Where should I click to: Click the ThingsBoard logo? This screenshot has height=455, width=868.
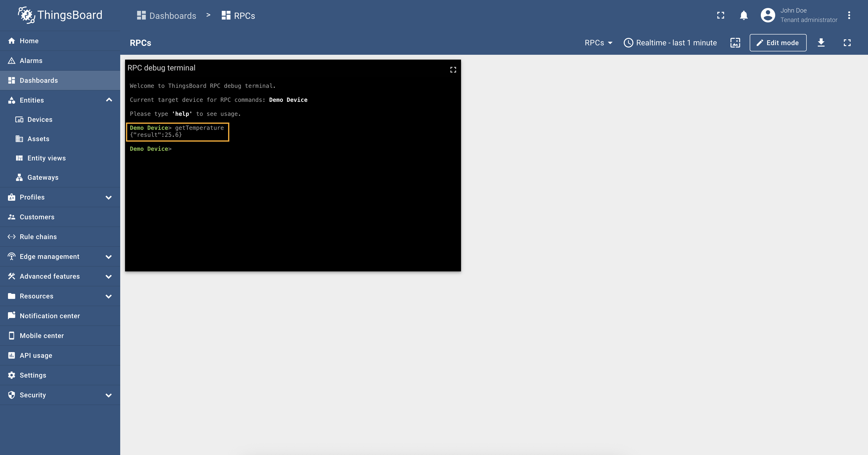(60, 15)
